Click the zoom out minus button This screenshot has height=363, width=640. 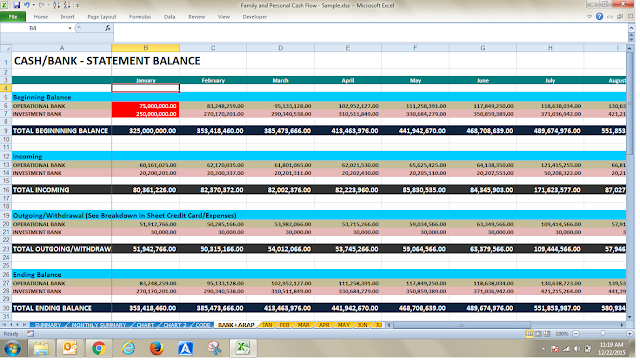coord(576,334)
